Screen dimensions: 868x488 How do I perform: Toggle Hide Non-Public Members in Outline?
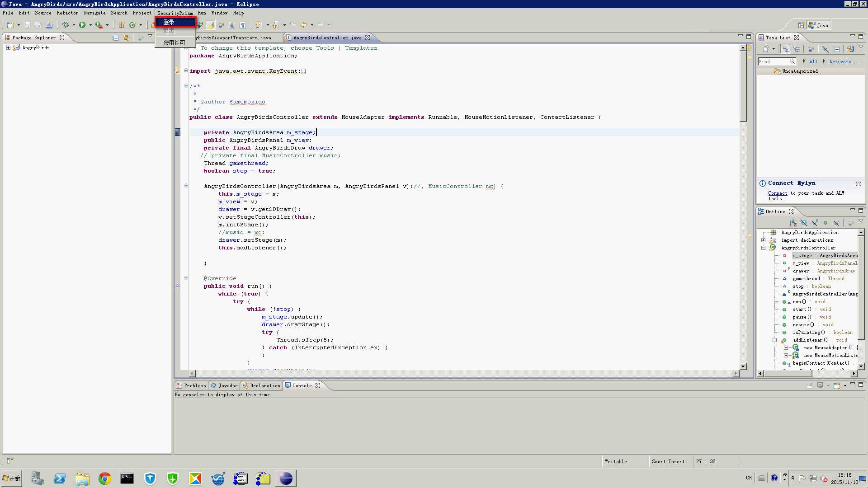[826, 223]
